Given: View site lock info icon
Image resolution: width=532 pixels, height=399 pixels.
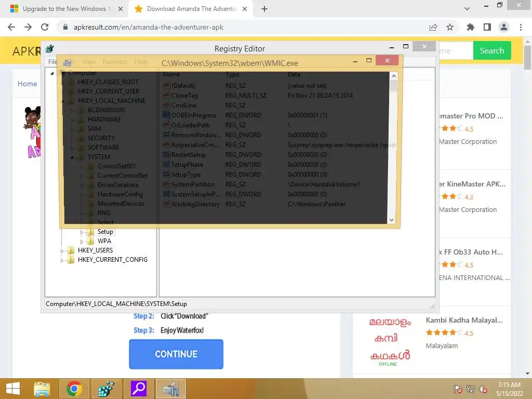Looking at the screenshot, I should [x=65, y=27].
